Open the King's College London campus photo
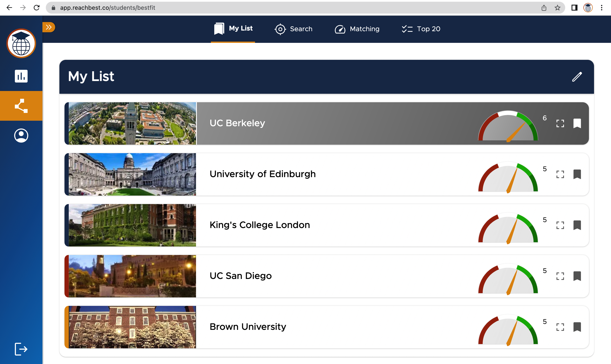The image size is (611, 364). 132,225
